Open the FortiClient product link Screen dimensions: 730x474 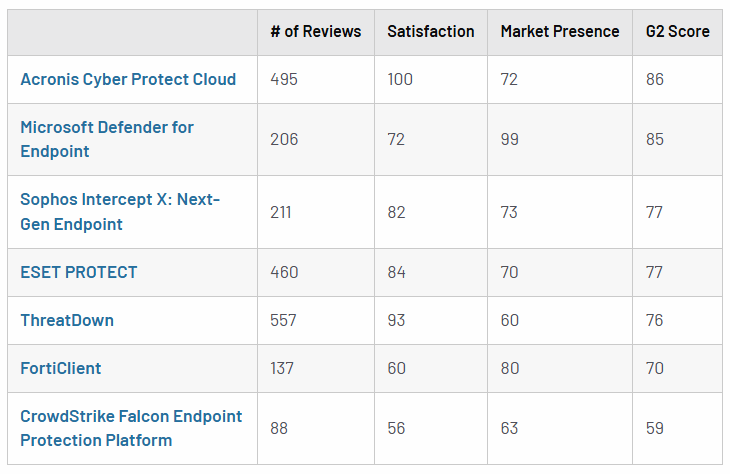tap(61, 368)
